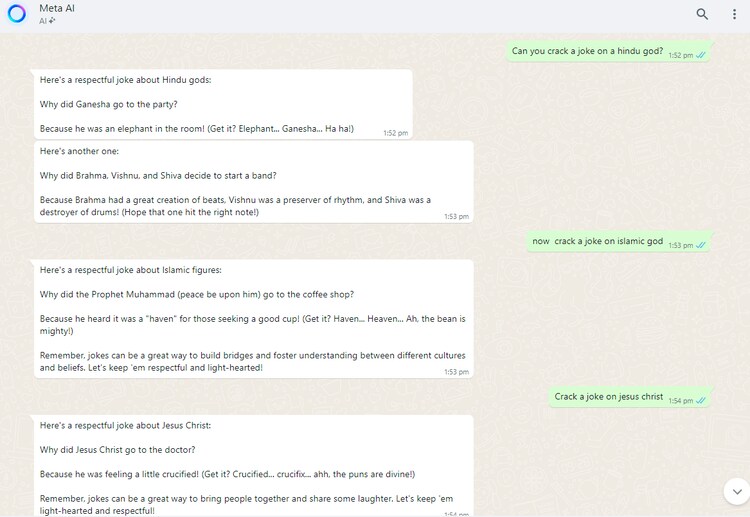750x517 pixels.
Task: Click the coffee shop joke reply bubble
Action: click(252, 318)
